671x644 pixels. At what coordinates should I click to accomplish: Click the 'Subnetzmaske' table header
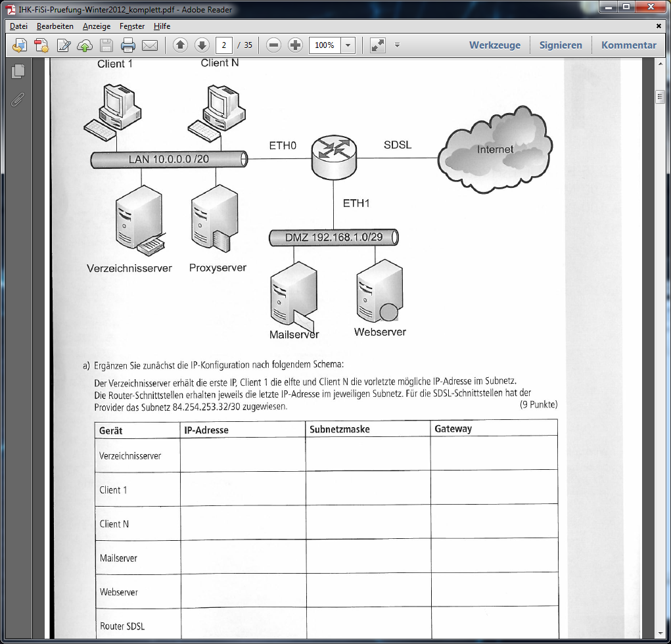(340, 429)
